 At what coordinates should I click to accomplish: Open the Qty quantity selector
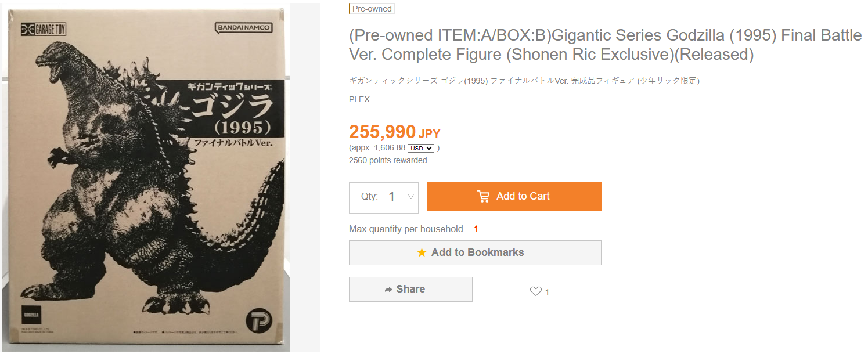[x=384, y=197]
